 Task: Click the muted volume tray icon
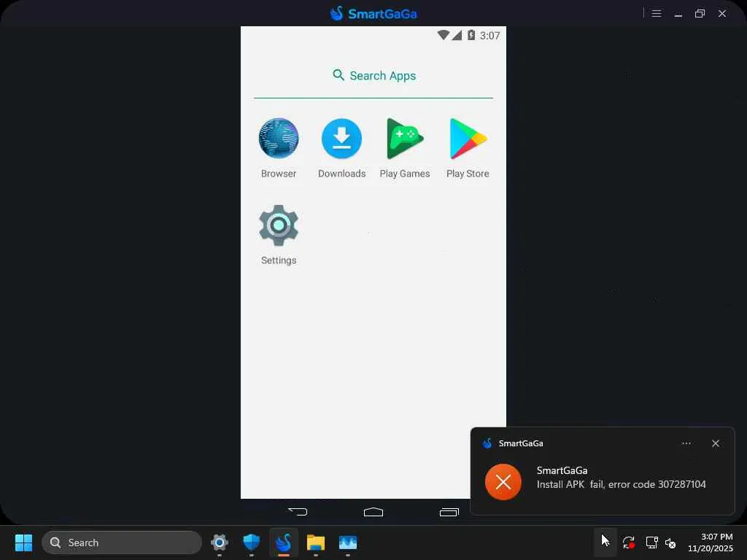[x=670, y=542]
